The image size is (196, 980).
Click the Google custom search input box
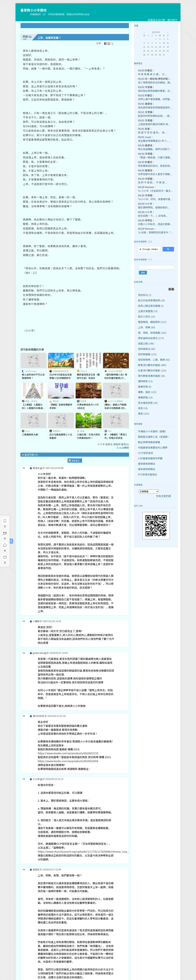click(149, 249)
